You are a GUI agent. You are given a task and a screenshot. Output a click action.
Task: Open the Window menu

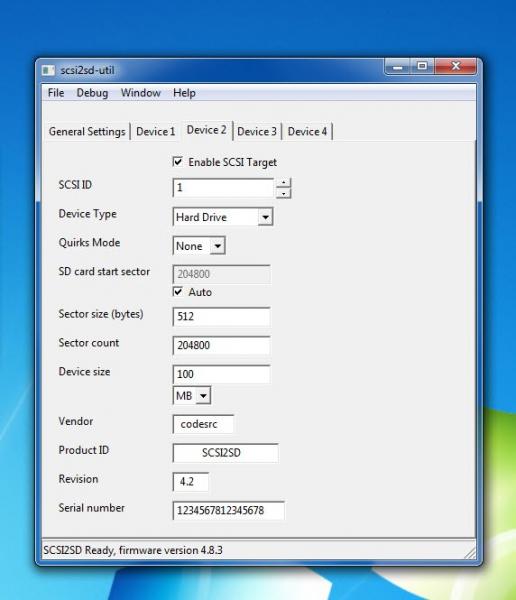pos(140,93)
